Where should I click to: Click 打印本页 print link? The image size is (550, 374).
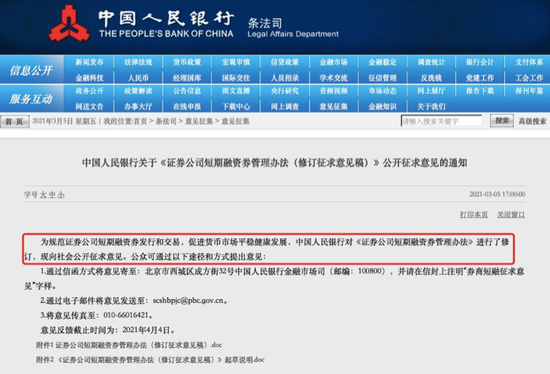(474, 214)
